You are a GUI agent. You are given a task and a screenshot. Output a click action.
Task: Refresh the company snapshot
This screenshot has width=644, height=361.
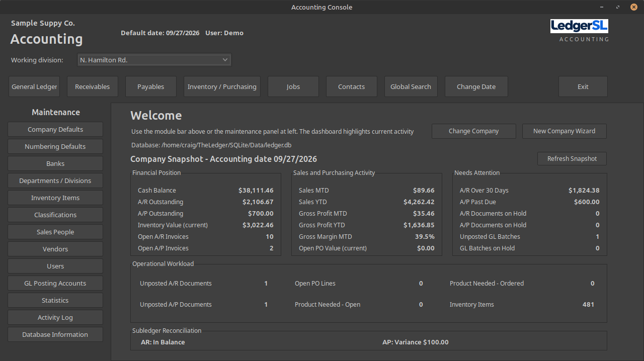[572, 159]
